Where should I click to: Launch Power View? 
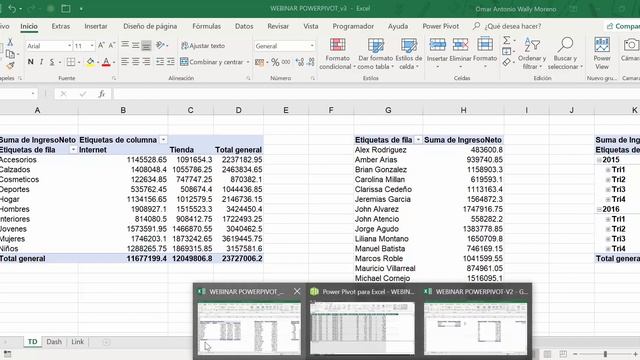pos(602,53)
